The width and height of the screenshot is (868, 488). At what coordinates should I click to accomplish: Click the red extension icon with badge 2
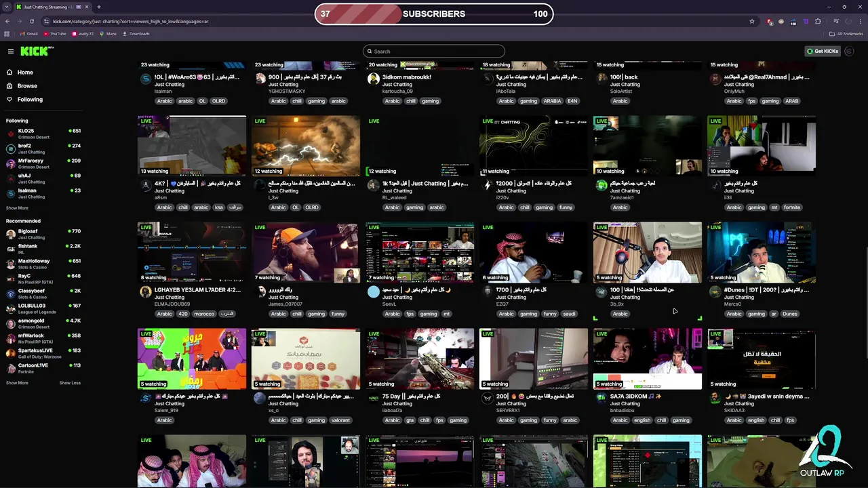pos(770,21)
